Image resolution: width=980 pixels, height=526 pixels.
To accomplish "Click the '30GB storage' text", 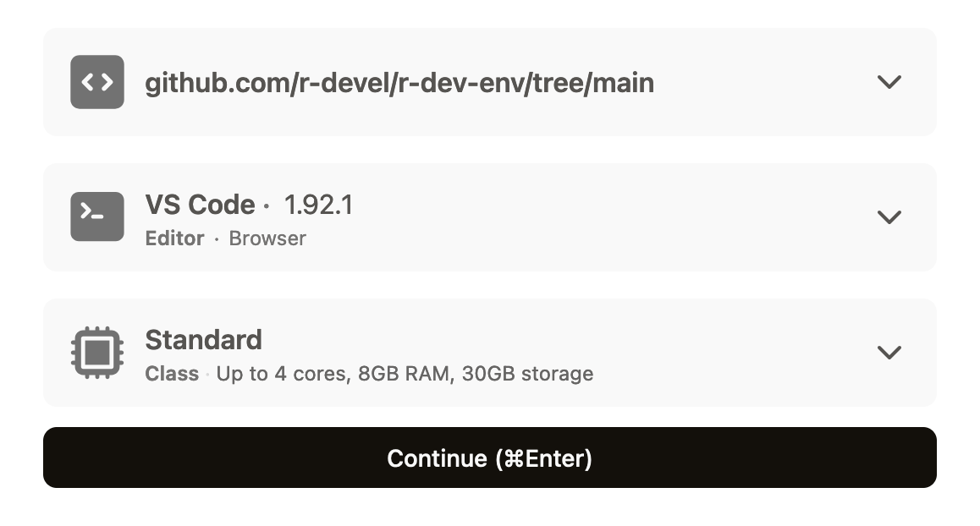I will coord(527,374).
